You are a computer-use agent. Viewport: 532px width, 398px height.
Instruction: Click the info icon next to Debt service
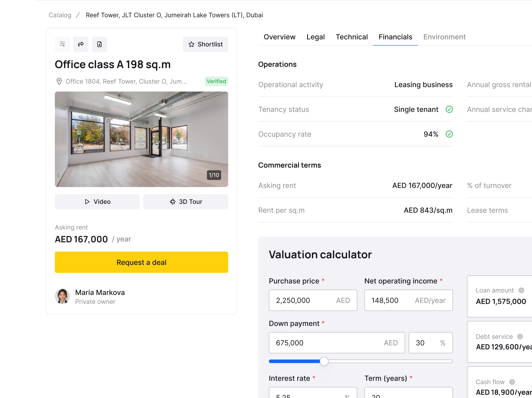tap(520, 337)
